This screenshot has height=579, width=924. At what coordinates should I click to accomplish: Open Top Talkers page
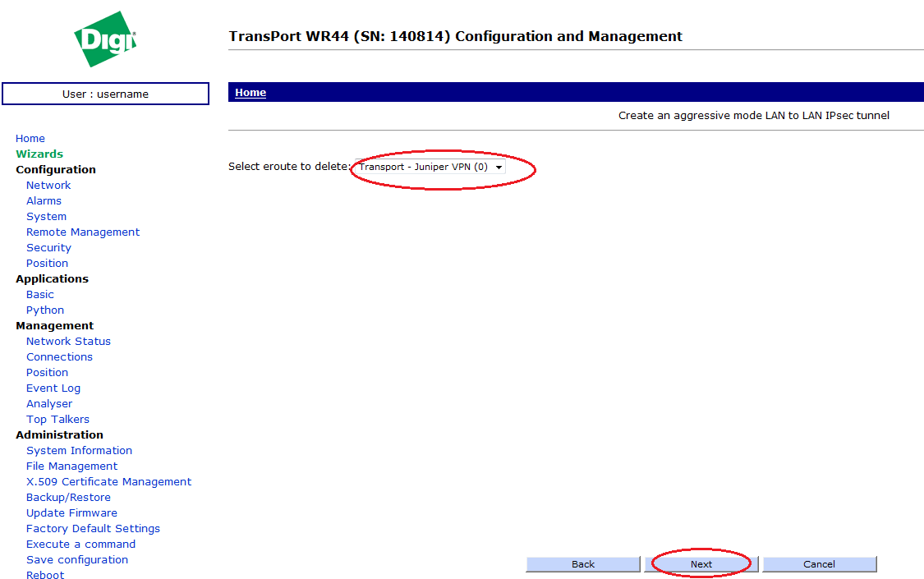(x=57, y=420)
